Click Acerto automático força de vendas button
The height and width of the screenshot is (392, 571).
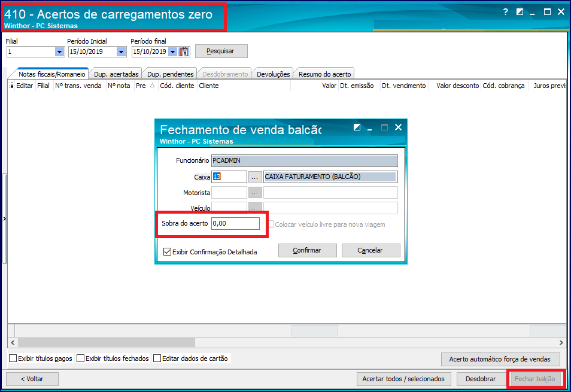(x=500, y=359)
